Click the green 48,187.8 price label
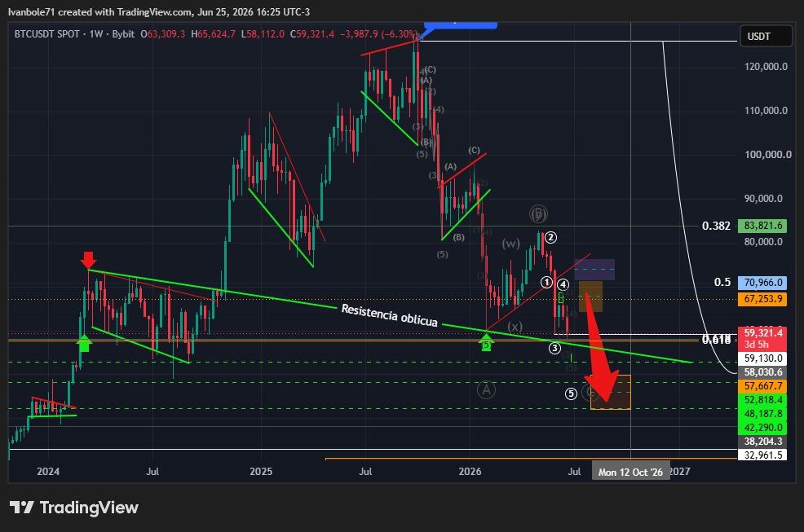This screenshot has height=532, width=804. [x=762, y=414]
